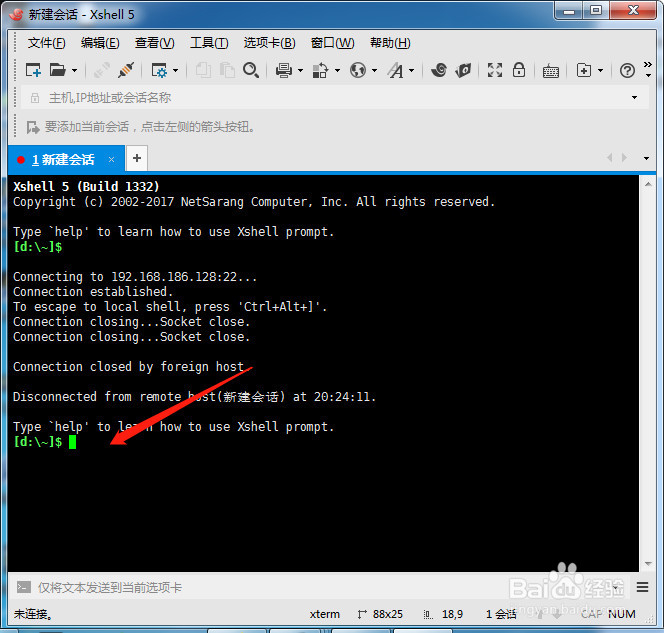Open the 工具(T) menu
The width and height of the screenshot is (664, 633).
click(x=209, y=43)
